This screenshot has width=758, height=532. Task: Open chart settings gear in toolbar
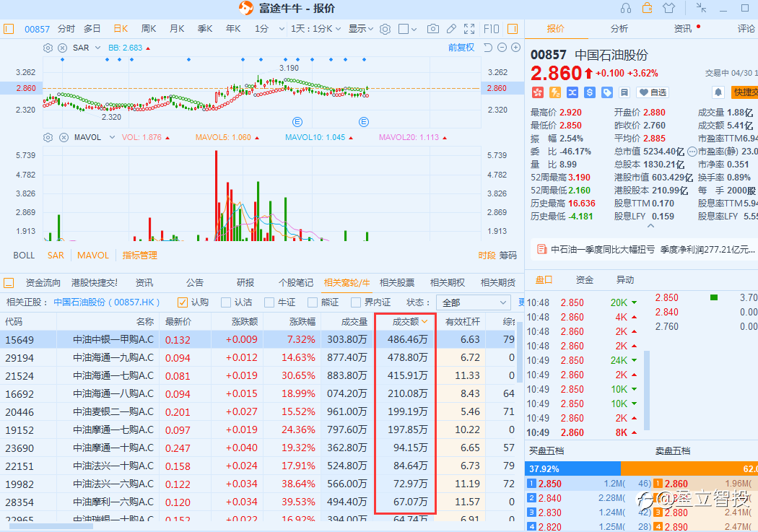pos(385,29)
